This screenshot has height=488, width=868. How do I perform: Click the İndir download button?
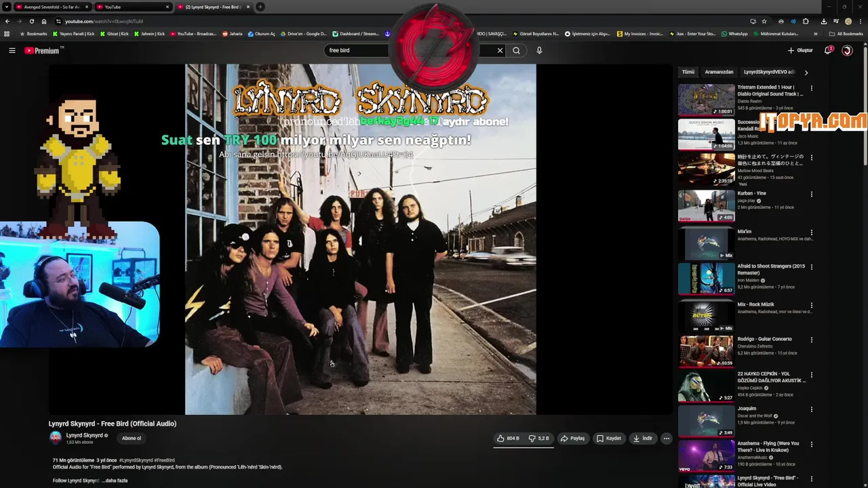642,439
